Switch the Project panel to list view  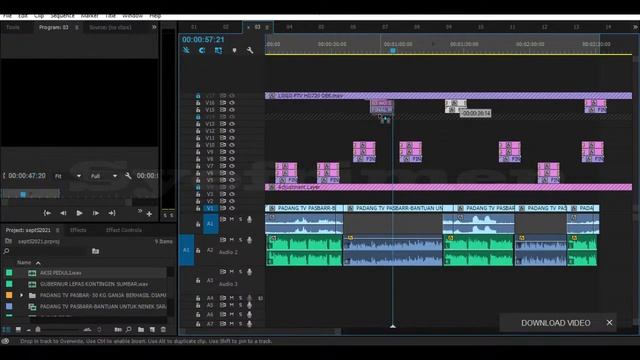[x=6, y=329]
